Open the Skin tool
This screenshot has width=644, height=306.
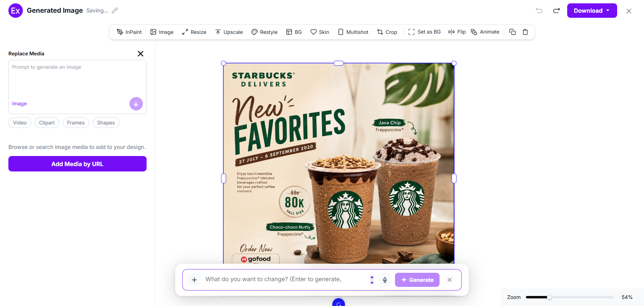click(x=320, y=32)
